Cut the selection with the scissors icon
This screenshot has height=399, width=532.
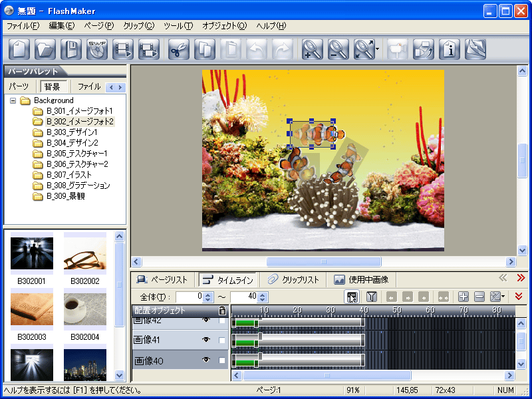pyautogui.click(x=179, y=49)
